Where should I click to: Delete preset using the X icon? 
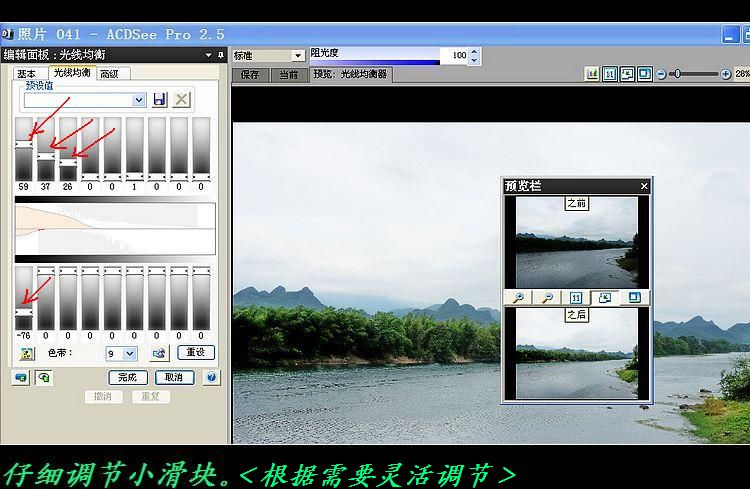(x=181, y=100)
